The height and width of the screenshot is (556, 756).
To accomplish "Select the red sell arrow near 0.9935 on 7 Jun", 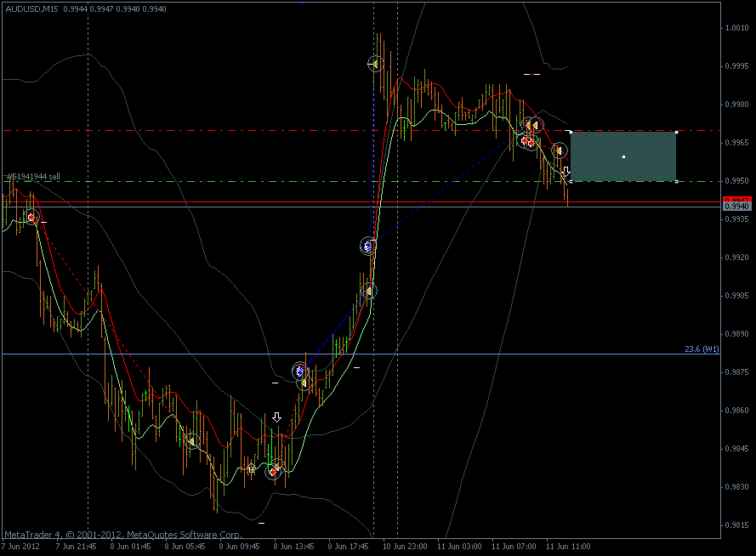I will tap(31, 218).
